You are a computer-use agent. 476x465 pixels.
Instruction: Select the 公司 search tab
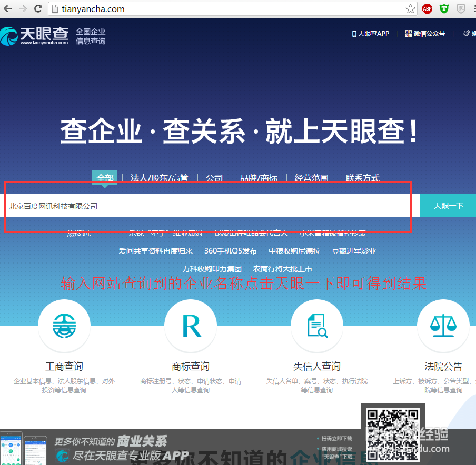214,178
